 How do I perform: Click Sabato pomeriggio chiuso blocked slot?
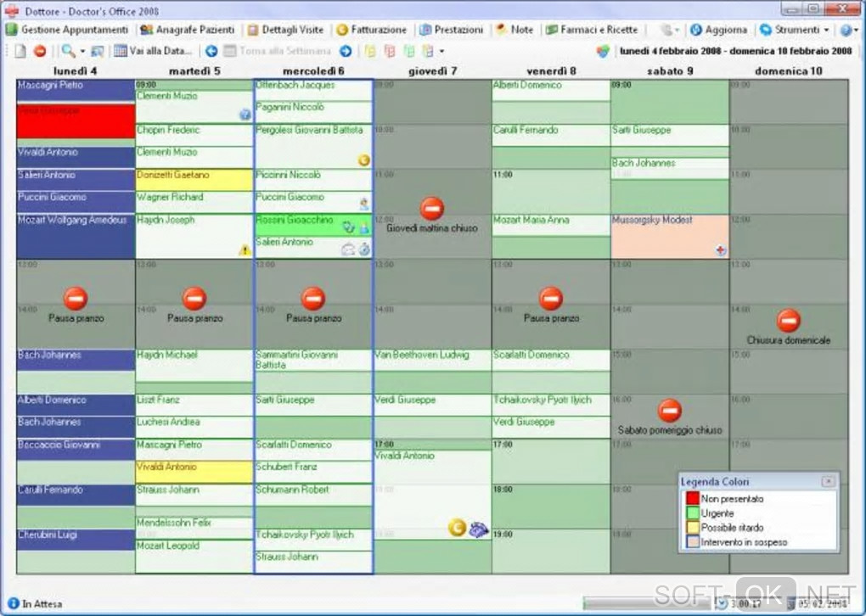669,417
